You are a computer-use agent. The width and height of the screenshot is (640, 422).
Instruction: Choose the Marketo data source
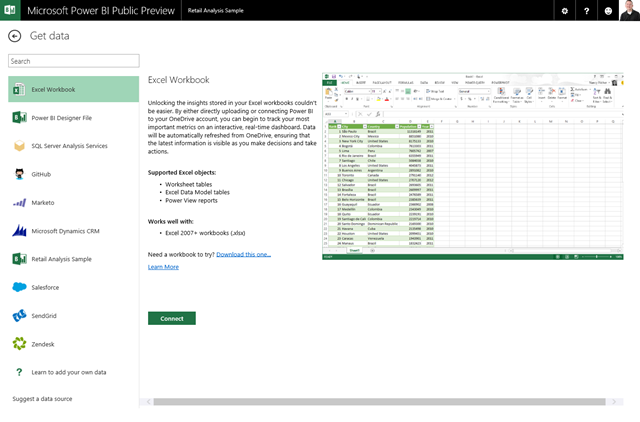point(44,202)
